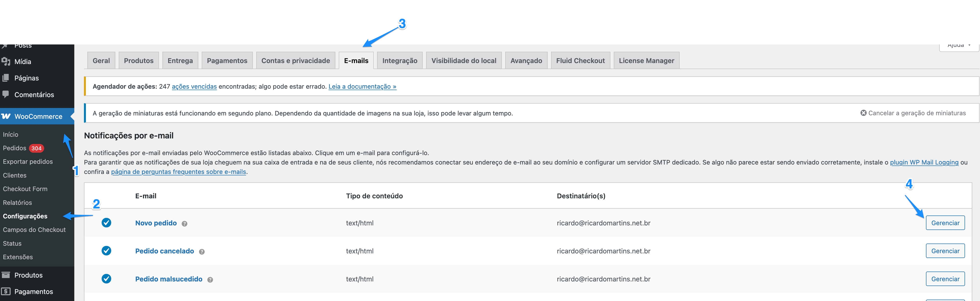The height and width of the screenshot is (301, 980).
Task: Click Gerenciar button for Novo pedido
Action: (945, 223)
